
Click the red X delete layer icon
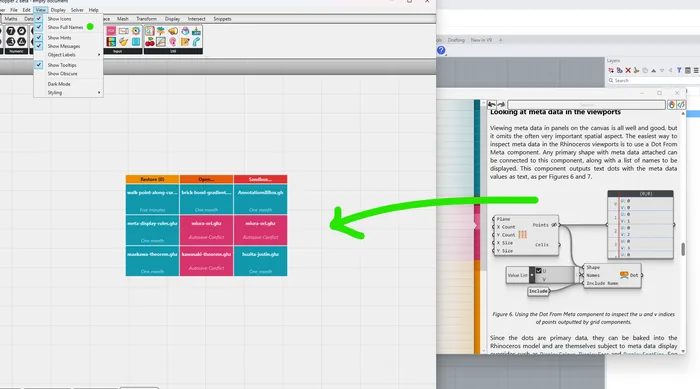628,70
